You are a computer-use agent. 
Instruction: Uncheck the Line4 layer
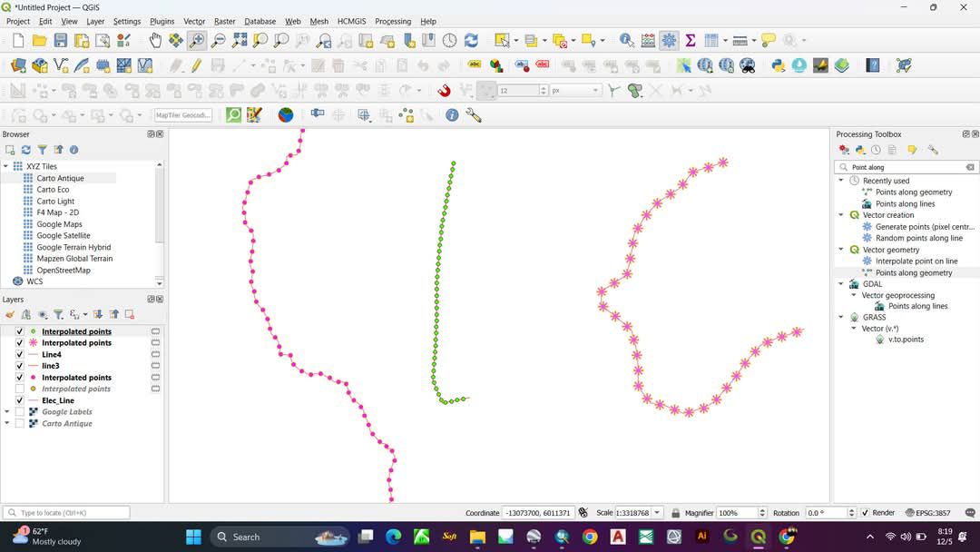tap(19, 354)
